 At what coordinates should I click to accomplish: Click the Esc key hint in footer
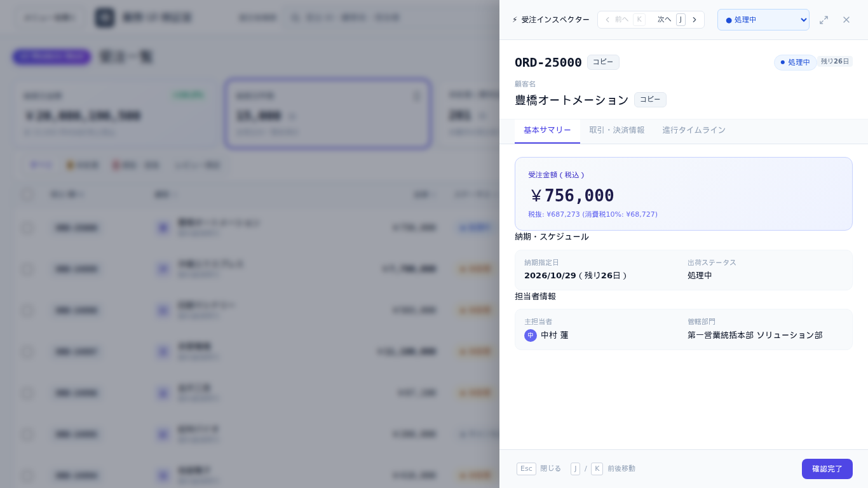coord(526,469)
